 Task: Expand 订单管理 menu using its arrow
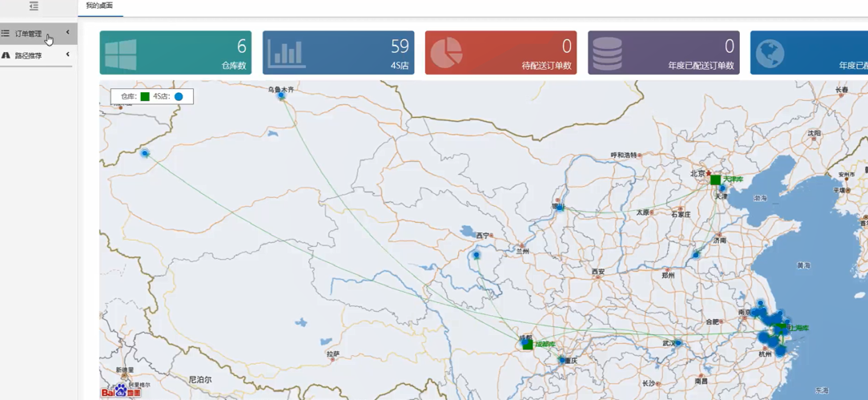(67, 33)
